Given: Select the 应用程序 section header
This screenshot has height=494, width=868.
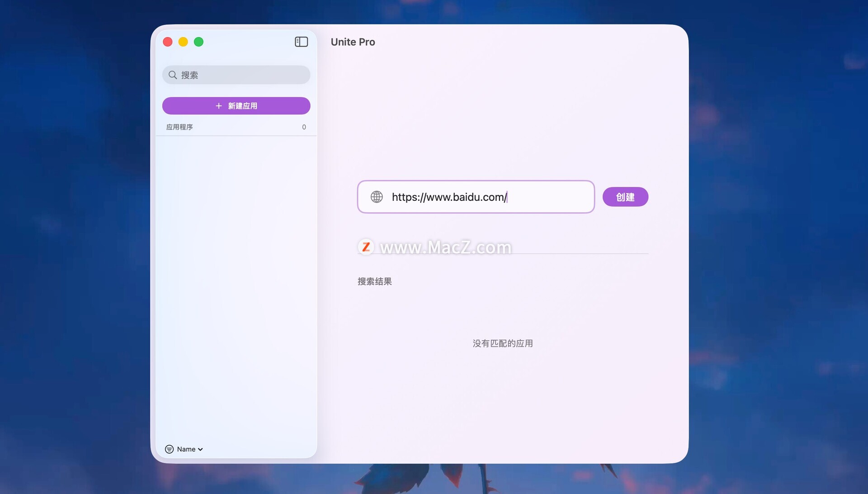Looking at the screenshot, I should pos(179,127).
